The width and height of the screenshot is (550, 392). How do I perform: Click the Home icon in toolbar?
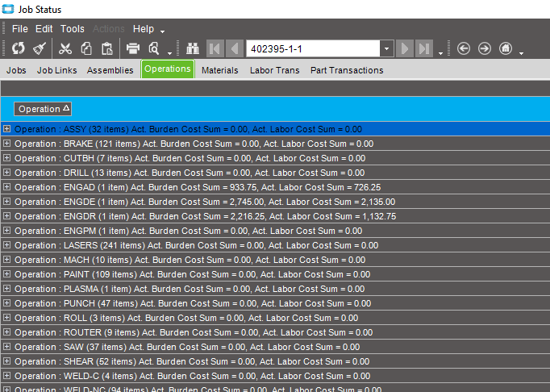(506, 48)
